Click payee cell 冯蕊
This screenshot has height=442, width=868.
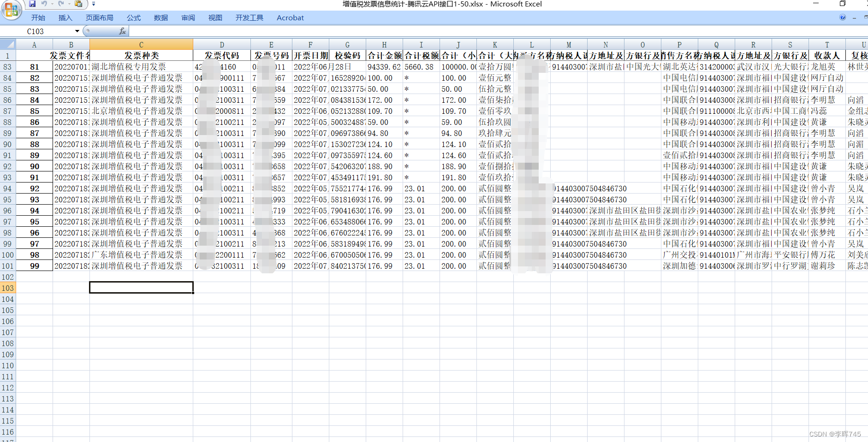pos(827,111)
